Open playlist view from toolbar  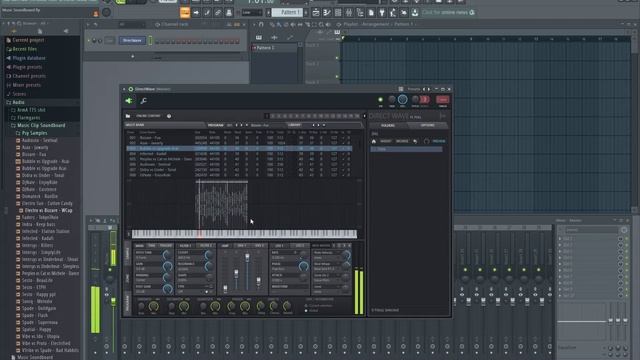pyautogui.click(x=316, y=13)
